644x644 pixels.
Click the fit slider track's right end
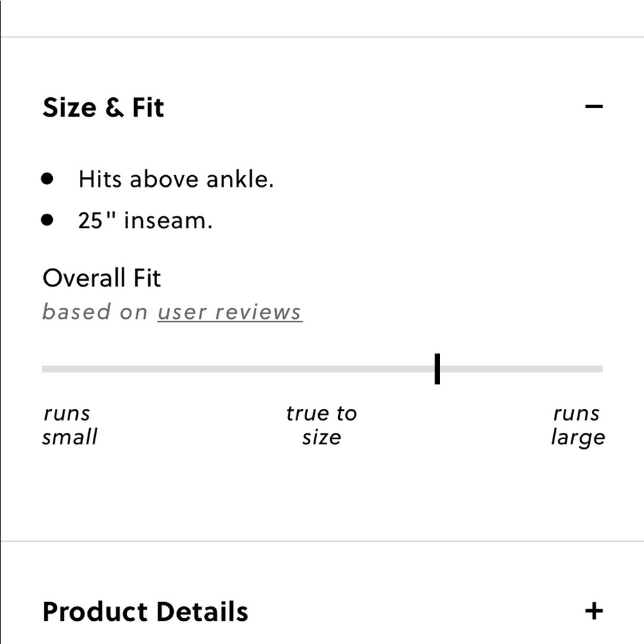click(599, 369)
